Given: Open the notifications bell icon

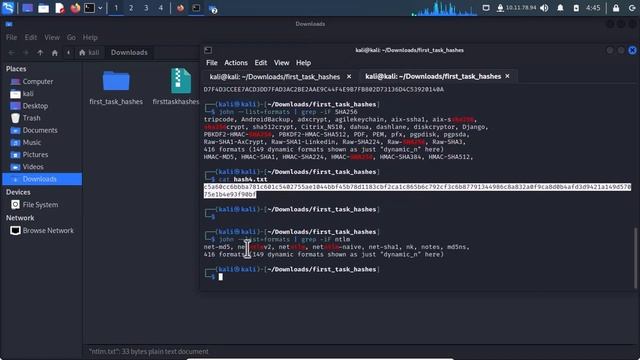Looking at the screenshot, I should coord(560,8).
